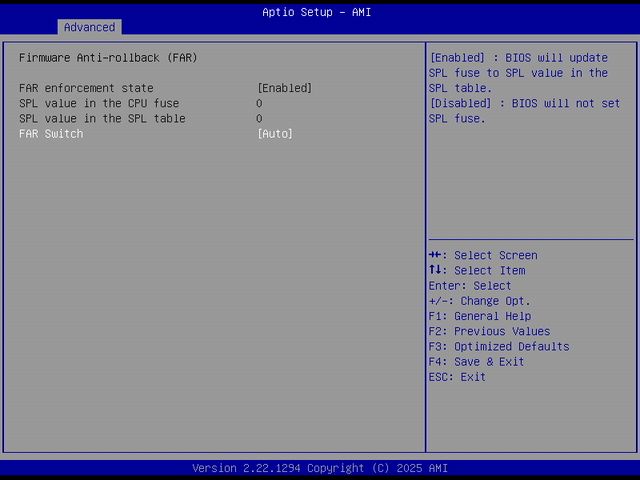Click the [Disabled] help description text
Image resolution: width=640 pixels, height=480 pixels.
[x=524, y=111]
